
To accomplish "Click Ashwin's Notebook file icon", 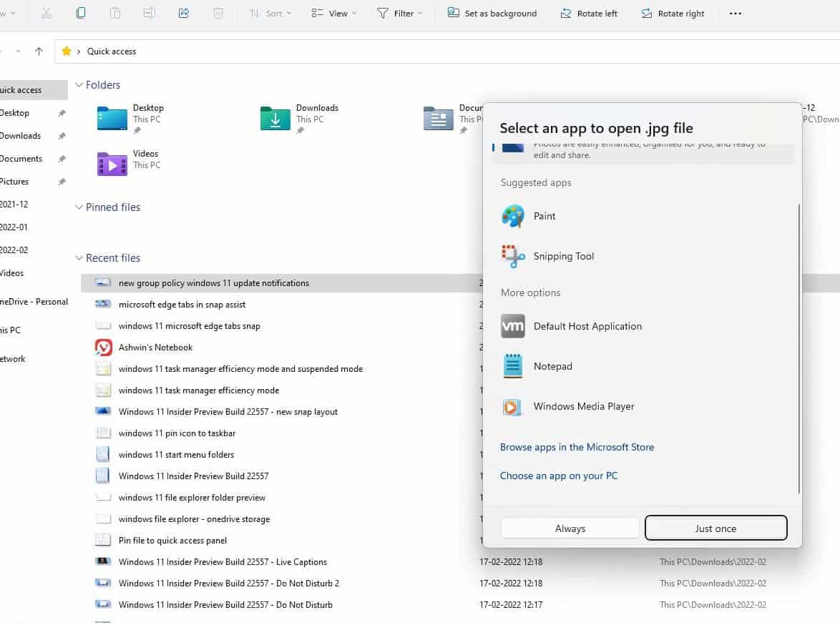I will click(104, 348).
